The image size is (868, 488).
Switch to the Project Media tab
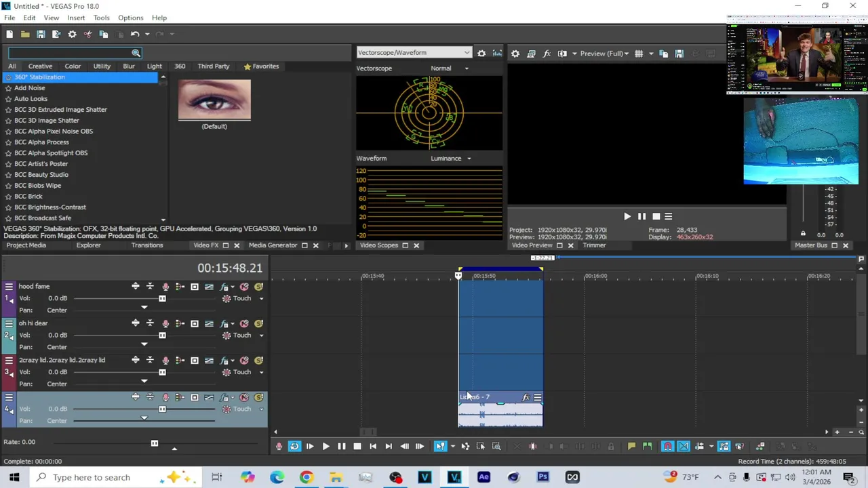click(x=26, y=245)
